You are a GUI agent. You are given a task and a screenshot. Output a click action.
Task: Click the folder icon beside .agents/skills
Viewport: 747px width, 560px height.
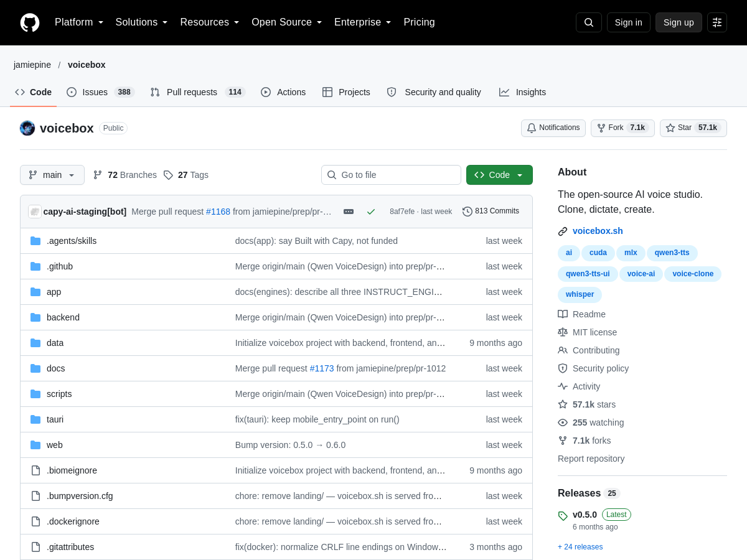click(35, 241)
